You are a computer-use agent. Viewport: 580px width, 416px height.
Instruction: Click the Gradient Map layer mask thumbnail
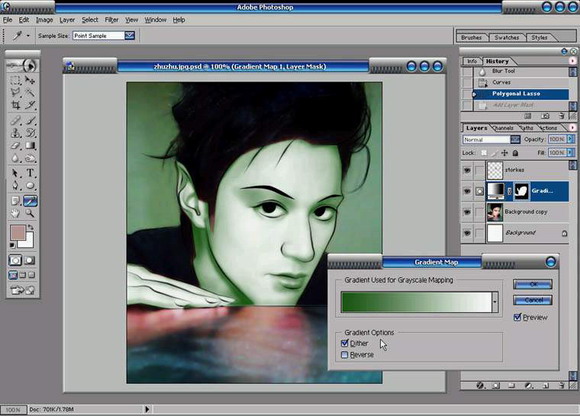522,191
